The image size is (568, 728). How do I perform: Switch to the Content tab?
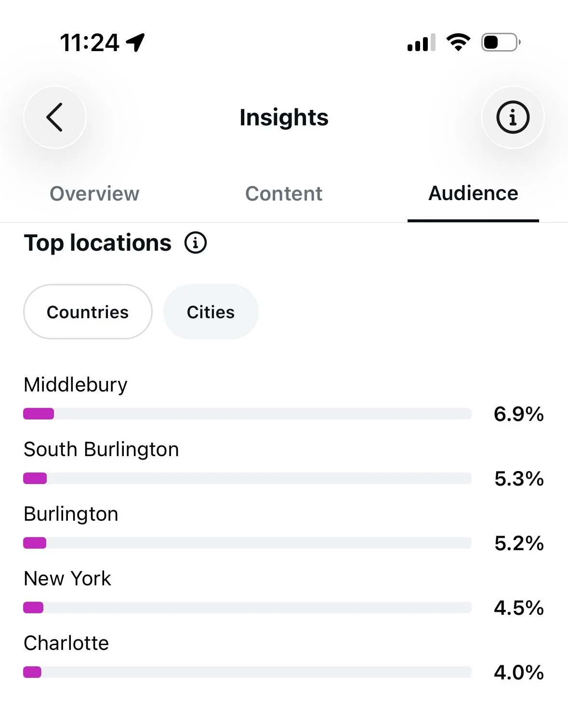pyautogui.click(x=284, y=193)
